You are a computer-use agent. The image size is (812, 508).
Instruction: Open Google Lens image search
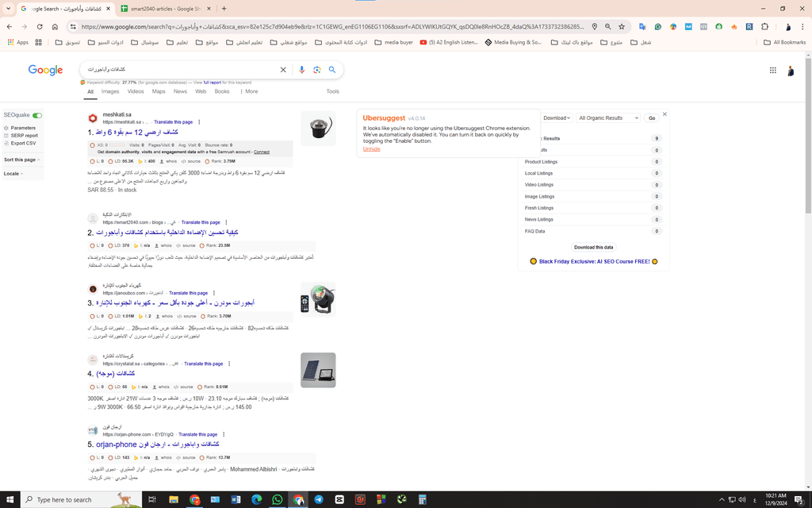point(317,70)
